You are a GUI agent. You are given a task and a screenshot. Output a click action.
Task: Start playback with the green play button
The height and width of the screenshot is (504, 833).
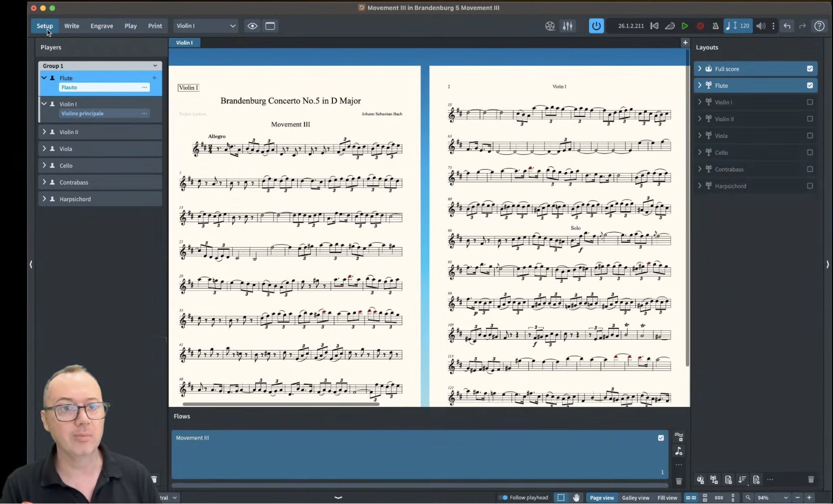[685, 26]
